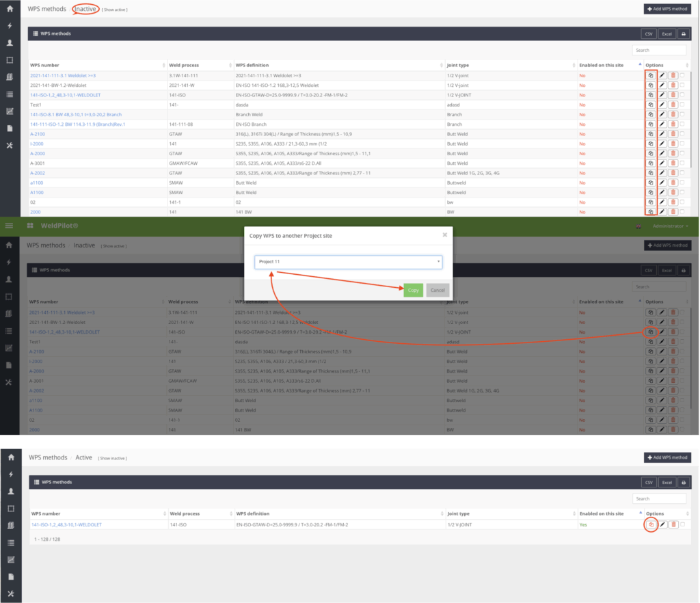
Task: Copy the WPS row enabled 'Yes' via copy icon
Action: click(651, 524)
